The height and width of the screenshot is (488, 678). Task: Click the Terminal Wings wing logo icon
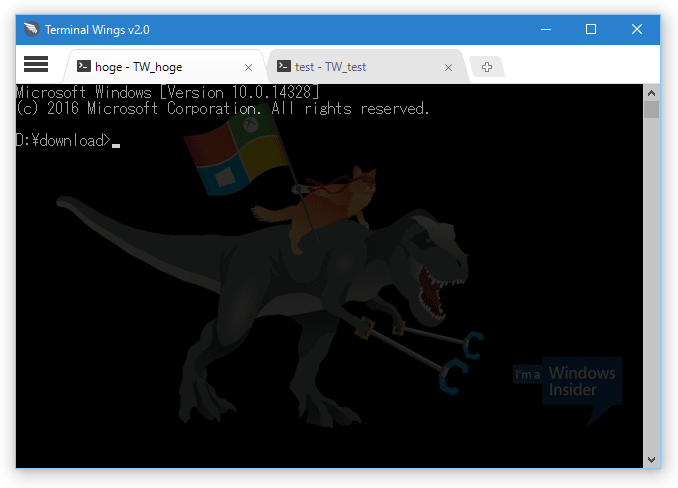(x=32, y=29)
